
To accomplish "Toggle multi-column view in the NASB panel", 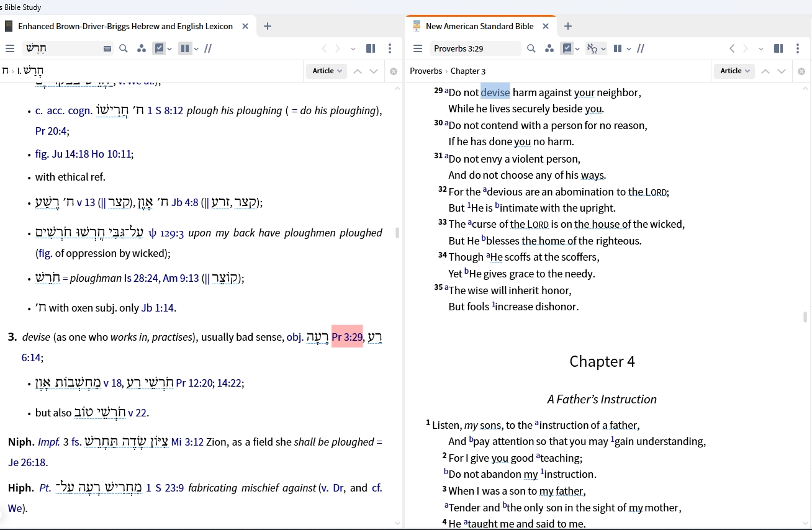I will pyautogui.click(x=618, y=48).
